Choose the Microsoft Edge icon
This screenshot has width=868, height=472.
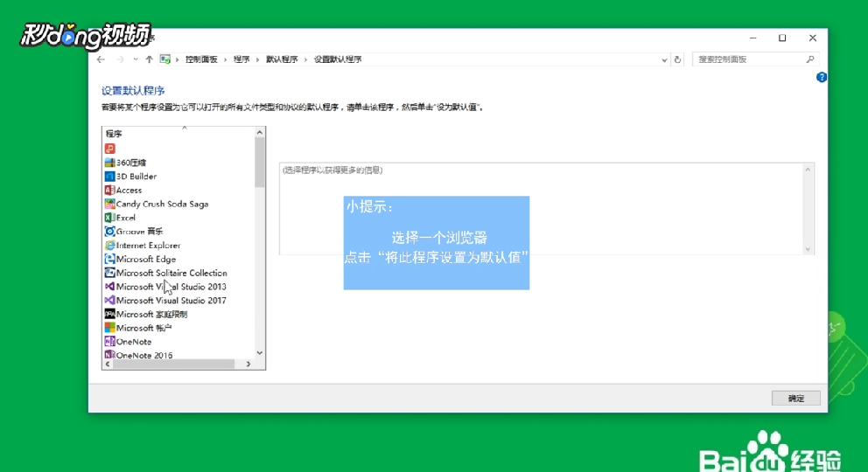coord(109,260)
